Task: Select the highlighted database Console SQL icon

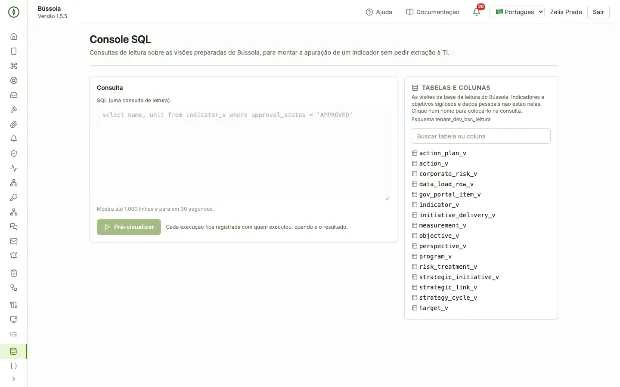Action: [x=13, y=351]
